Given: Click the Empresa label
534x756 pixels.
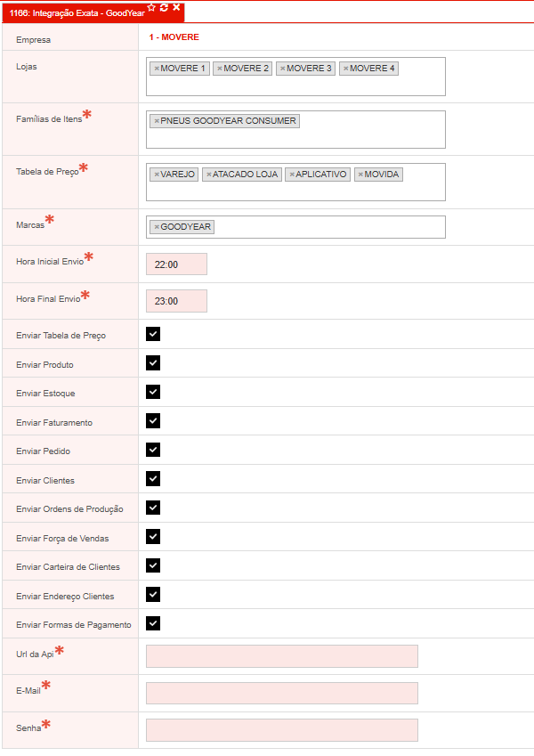Looking at the screenshot, I should (33, 40).
